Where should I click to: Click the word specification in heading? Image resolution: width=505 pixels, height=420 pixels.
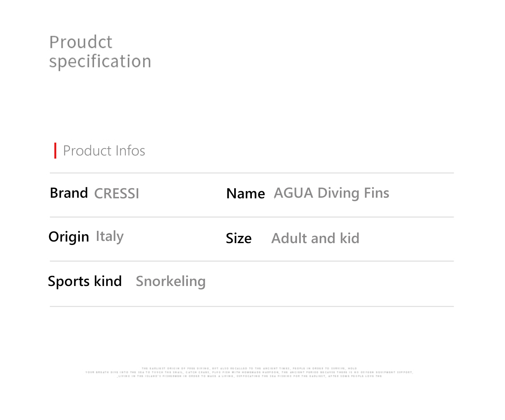[100, 62]
